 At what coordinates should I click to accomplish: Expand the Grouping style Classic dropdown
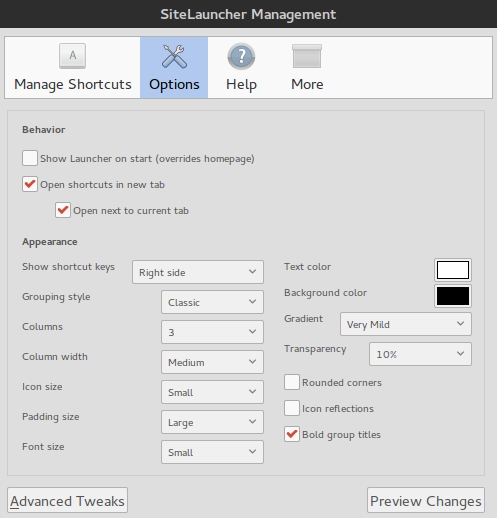(212, 302)
